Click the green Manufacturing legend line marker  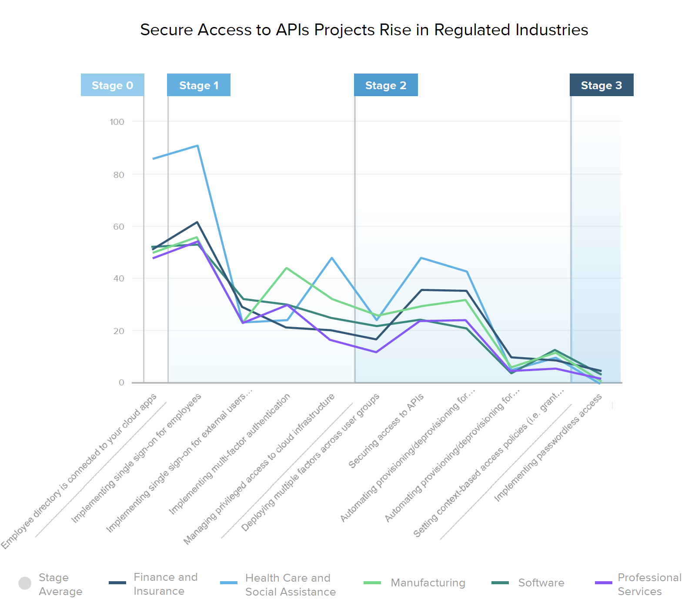coord(372,583)
